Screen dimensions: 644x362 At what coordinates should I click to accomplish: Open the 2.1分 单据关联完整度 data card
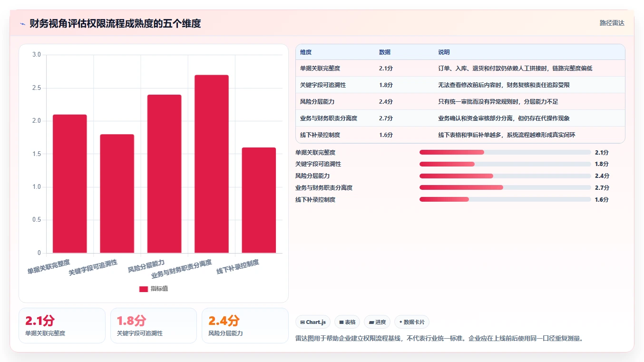(x=62, y=326)
